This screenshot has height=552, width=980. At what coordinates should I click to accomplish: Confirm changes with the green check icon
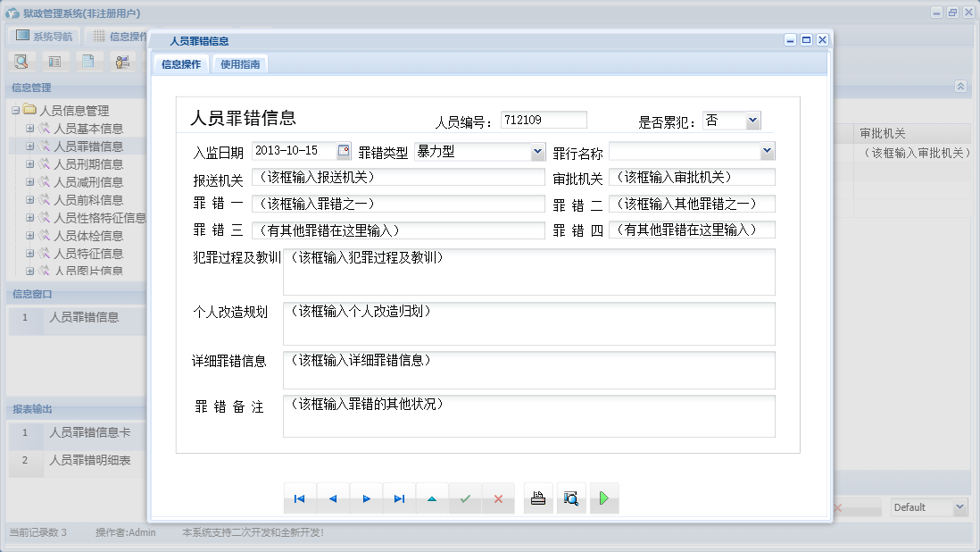click(465, 498)
